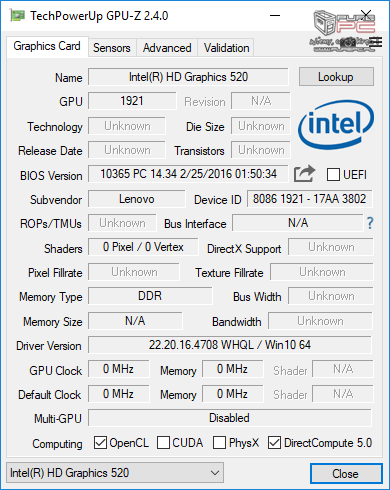Click the Default Clock 0 MHz field
390x490 pixels.
tap(118, 394)
